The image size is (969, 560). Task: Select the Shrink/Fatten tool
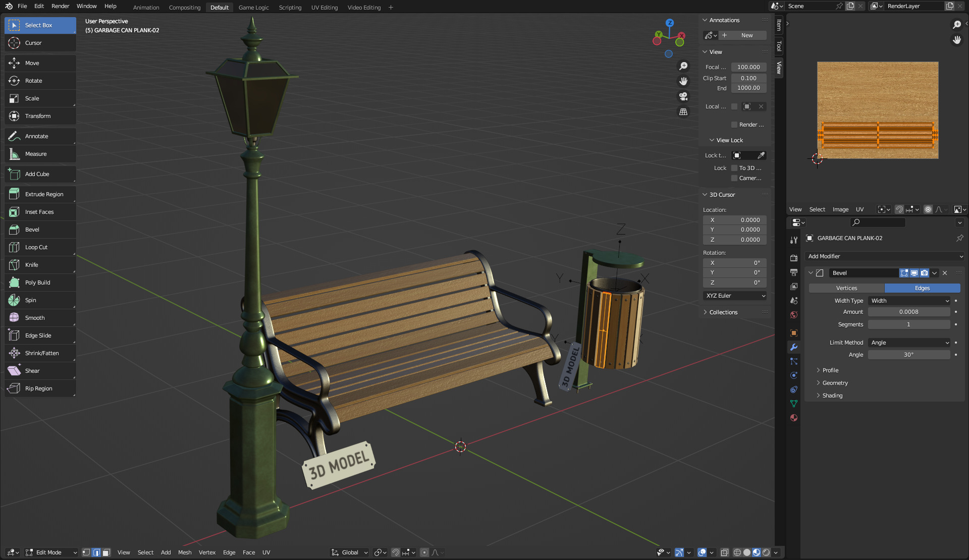(x=40, y=353)
